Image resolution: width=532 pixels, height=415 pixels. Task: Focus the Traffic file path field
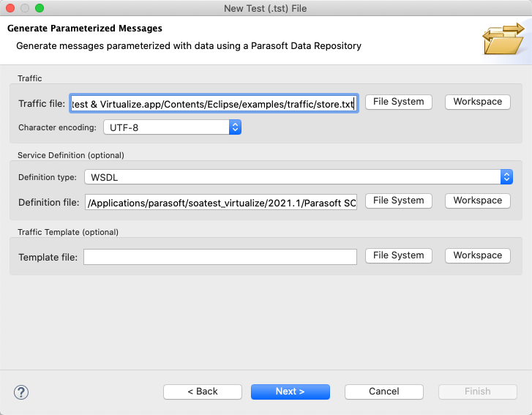click(214, 103)
